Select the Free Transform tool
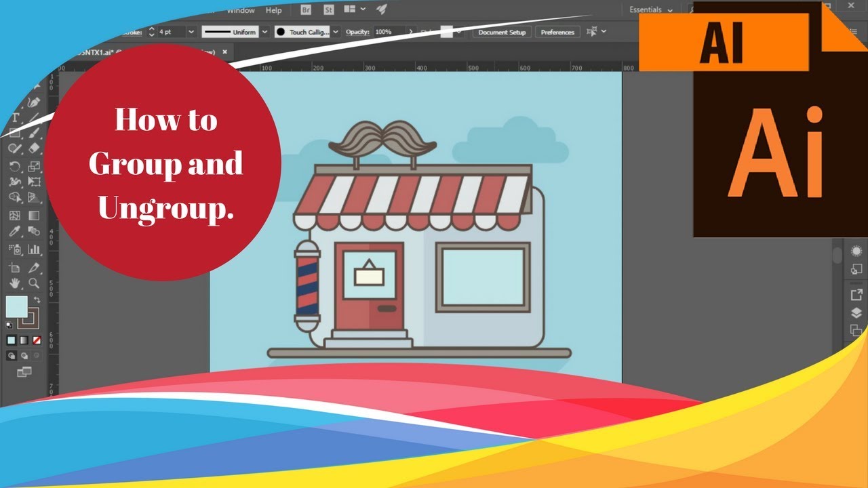The width and height of the screenshot is (868, 488). [33, 182]
